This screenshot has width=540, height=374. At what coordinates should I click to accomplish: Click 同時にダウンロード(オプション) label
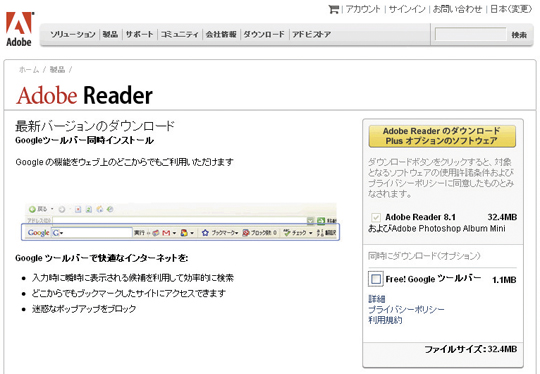[x=424, y=256]
